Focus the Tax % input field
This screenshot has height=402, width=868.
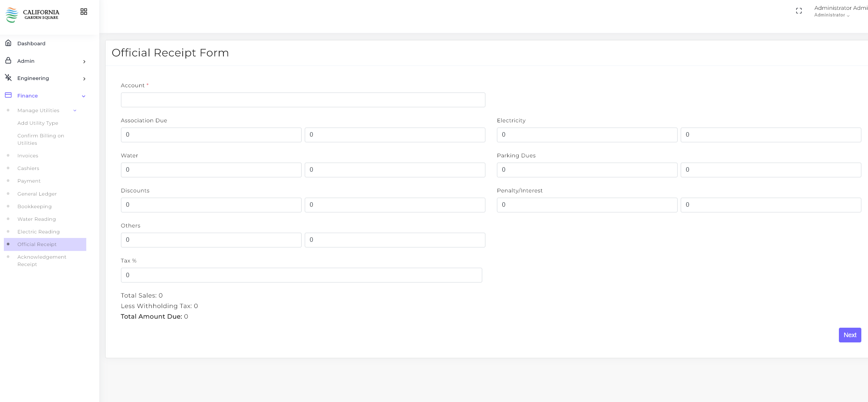click(301, 275)
